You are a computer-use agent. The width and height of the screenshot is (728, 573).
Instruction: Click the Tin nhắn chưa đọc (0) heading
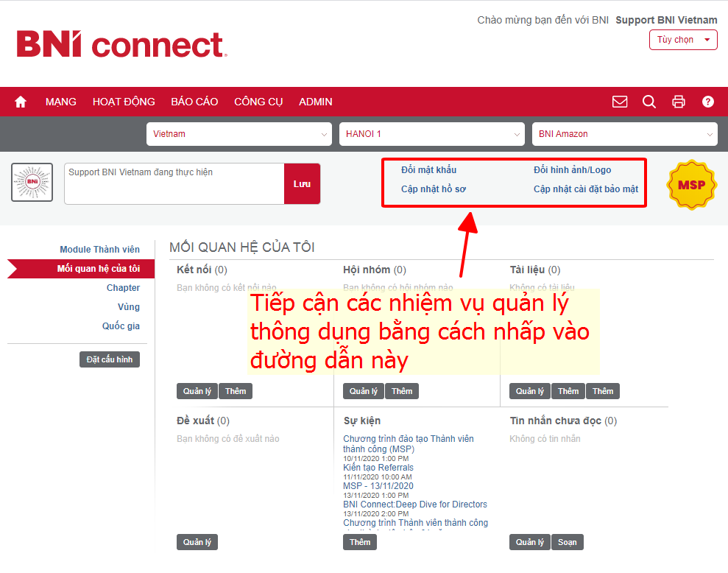point(563,421)
